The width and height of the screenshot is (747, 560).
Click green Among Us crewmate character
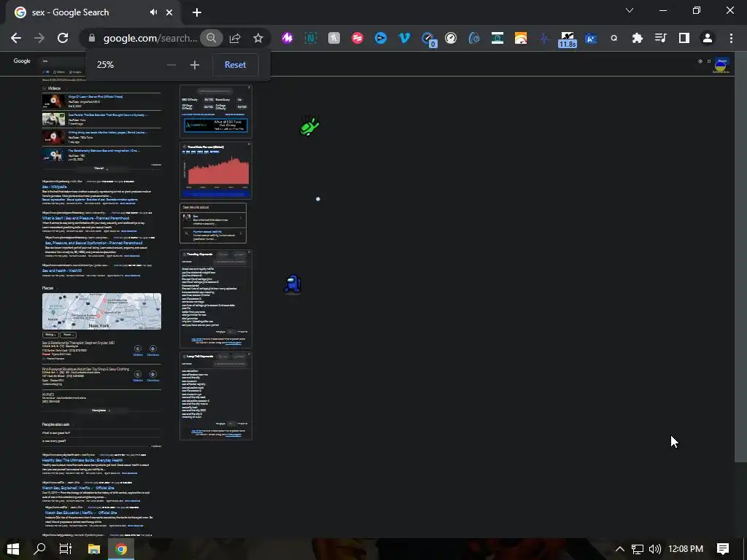click(309, 127)
